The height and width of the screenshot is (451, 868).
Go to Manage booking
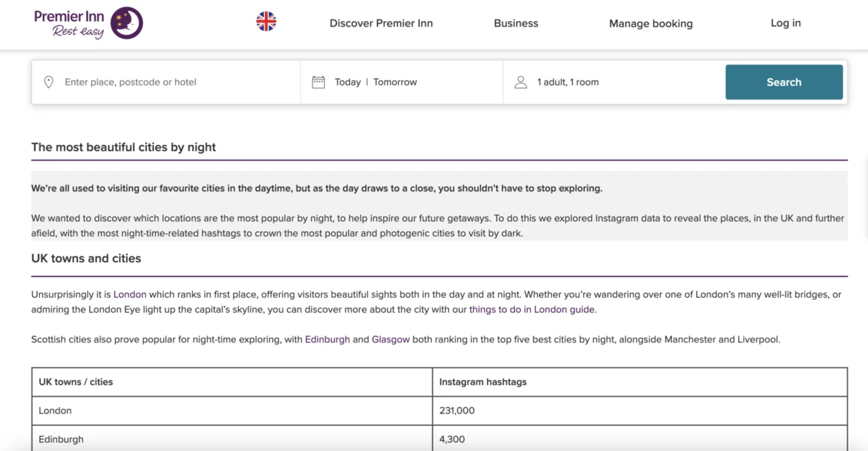(x=650, y=24)
